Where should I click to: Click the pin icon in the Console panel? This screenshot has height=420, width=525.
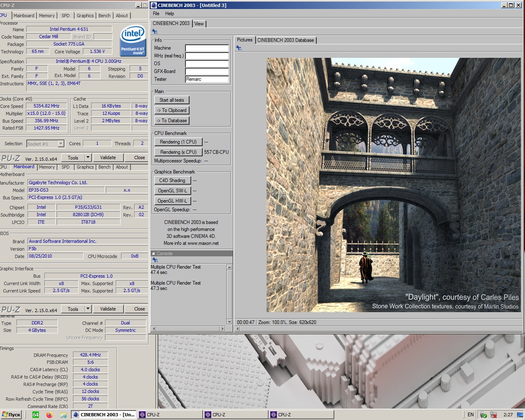coord(155,260)
